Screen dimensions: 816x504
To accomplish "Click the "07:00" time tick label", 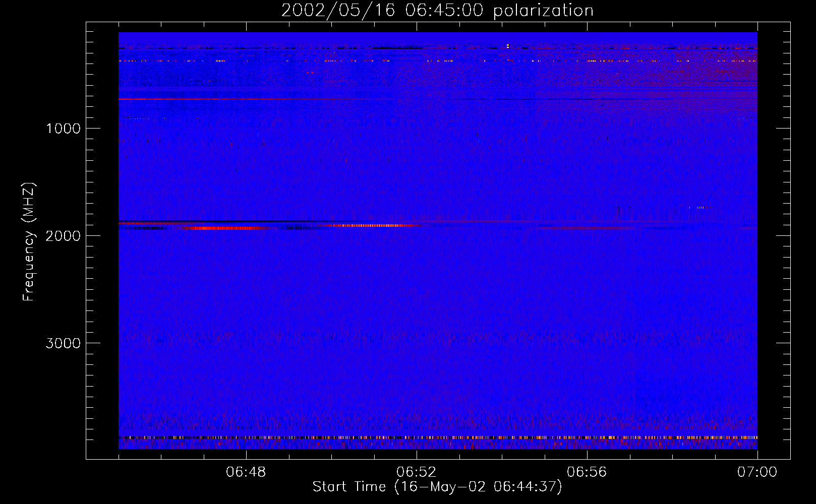I will pos(757,472).
